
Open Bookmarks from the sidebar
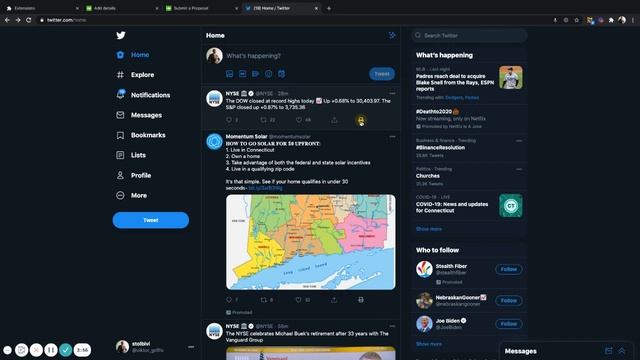click(141, 135)
